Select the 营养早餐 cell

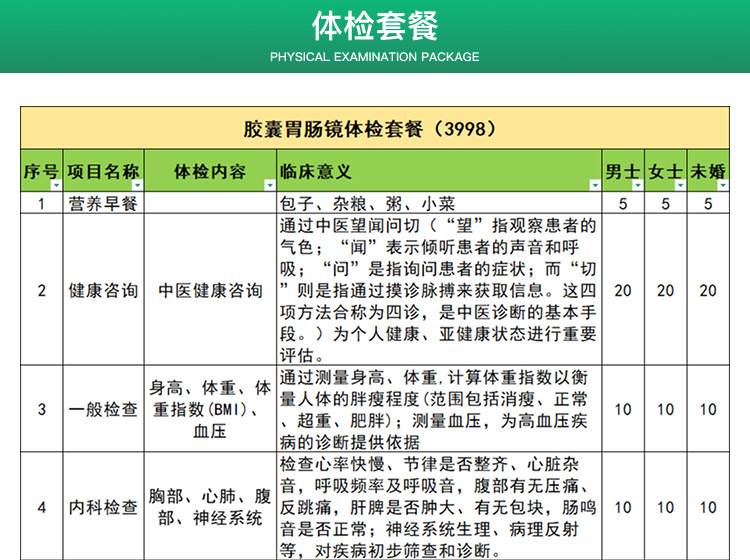tap(104, 204)
